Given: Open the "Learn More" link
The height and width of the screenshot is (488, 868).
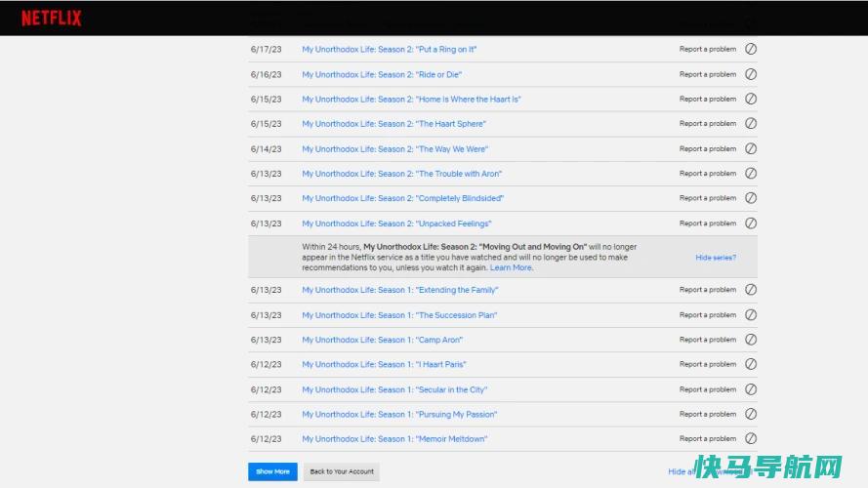Looking at the screenshot, I should click(x=511, y=267).
